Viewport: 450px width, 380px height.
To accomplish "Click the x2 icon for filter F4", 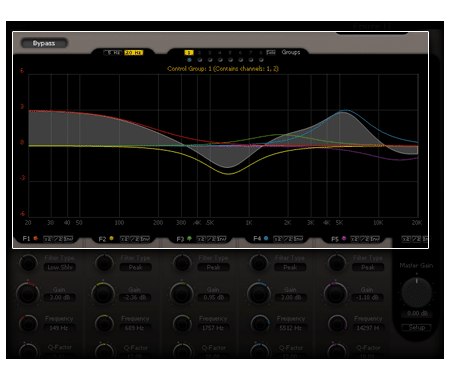I will [x=278, y=239].
